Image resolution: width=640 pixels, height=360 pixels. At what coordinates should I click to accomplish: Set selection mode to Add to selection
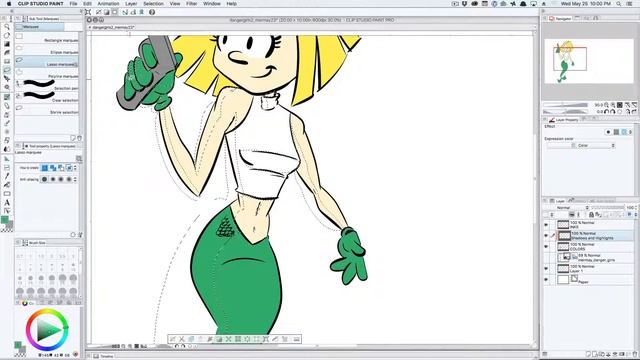[x=53, y=168]
